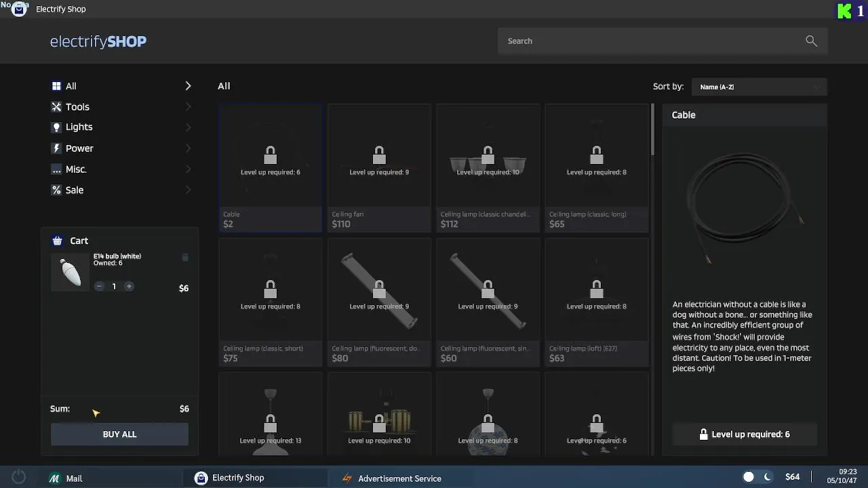Expand the Power category chevron
This screenshot has height=488, width=868.
click(188, 148)
